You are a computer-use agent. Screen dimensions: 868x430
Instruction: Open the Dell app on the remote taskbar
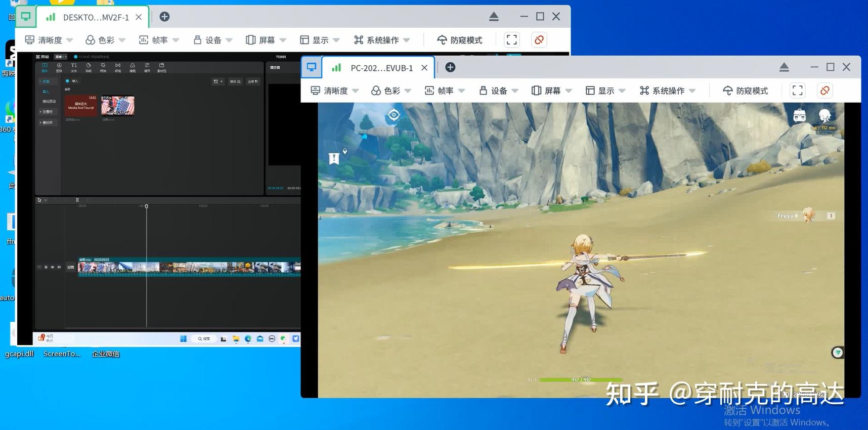pos(272,338)
